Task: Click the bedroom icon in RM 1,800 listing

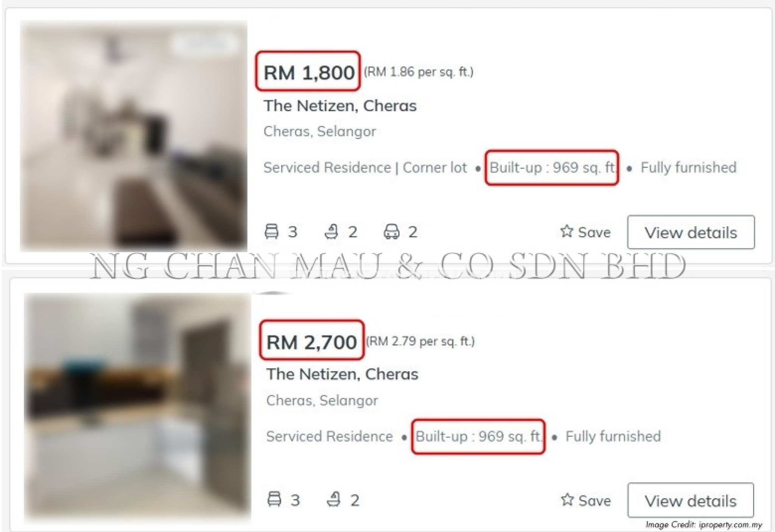Action: pyautogui.click(x=271, y=231)
